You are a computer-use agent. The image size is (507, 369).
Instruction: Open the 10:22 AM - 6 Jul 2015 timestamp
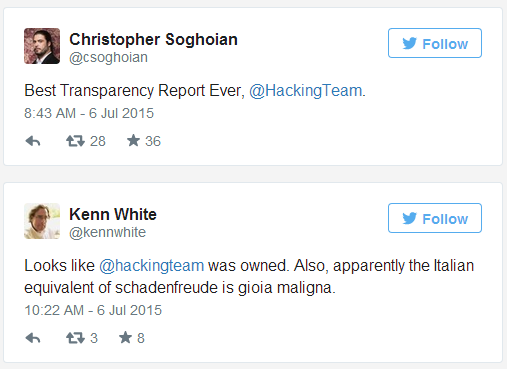click(x=93, y=310)
